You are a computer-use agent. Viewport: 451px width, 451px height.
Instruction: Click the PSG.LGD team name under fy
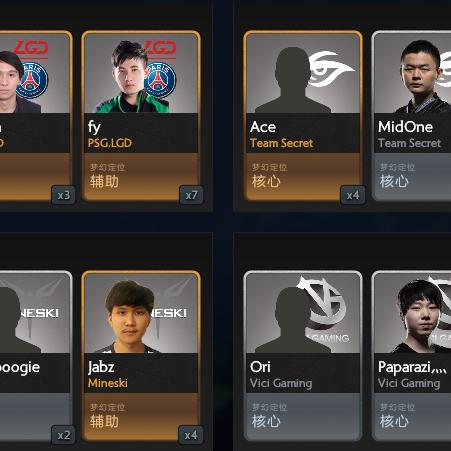110,143
